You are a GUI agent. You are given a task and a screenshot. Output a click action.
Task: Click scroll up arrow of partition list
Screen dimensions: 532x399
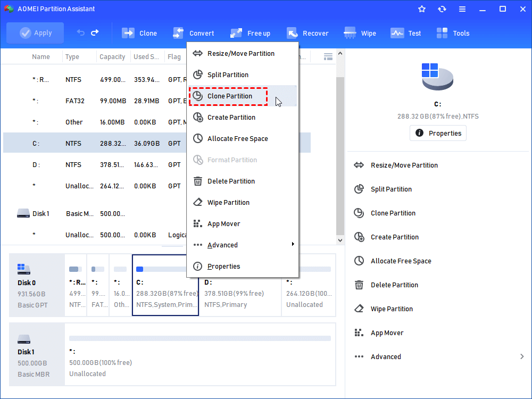coord(340,54)
